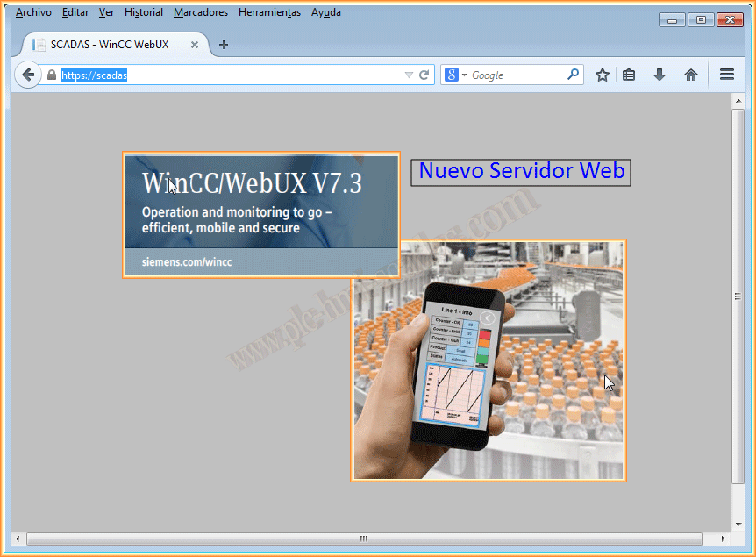Screen dimensions: 756x557
Task: Open the Google search engine dropdown
Action: tap(455, 75)
